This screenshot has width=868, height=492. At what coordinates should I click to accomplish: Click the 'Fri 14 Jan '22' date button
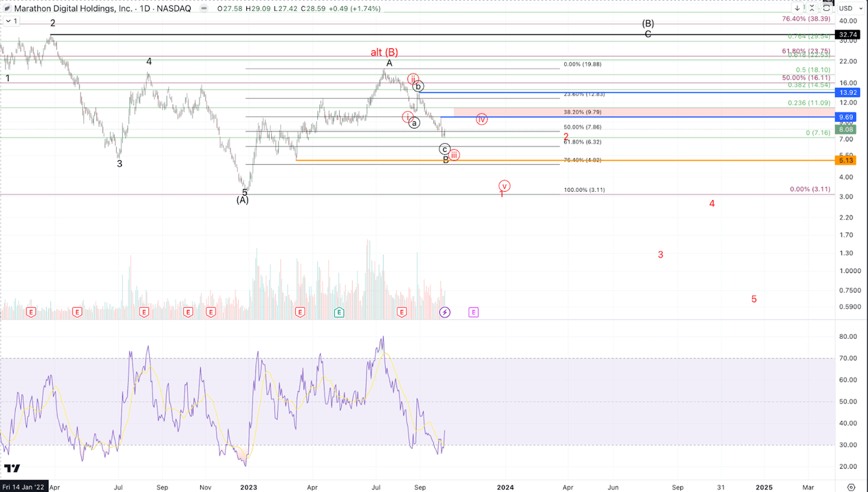coord(22,487)
